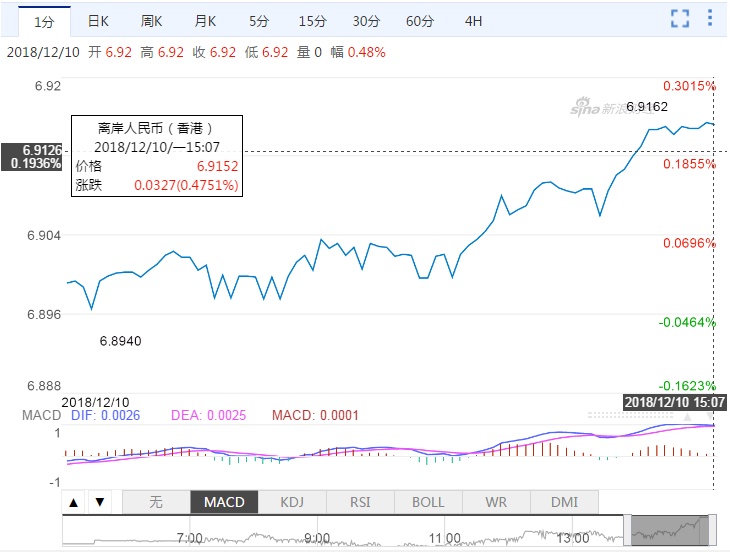
Task: Open the 月K monthly chart tab
Action: (206, 20)
